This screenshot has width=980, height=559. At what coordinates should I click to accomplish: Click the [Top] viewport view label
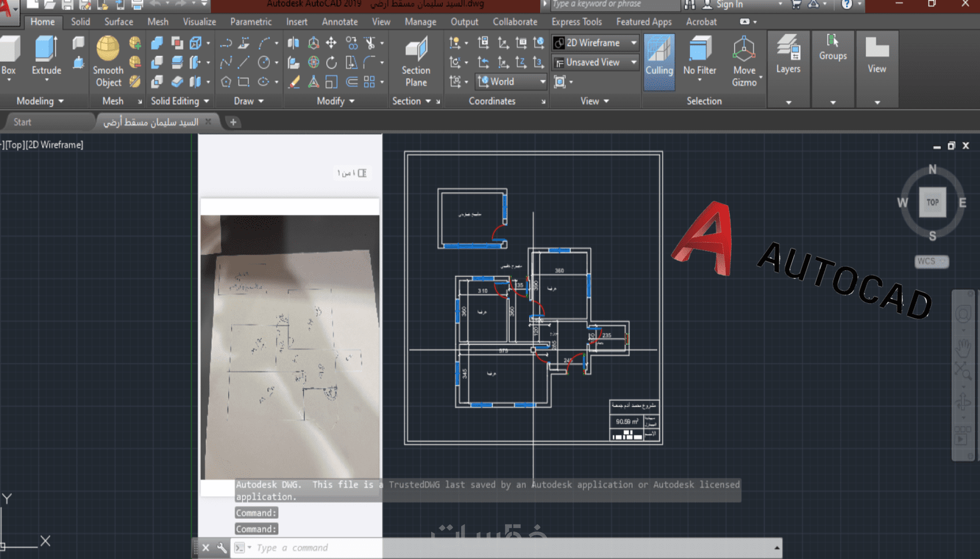[x=16, y=145]
